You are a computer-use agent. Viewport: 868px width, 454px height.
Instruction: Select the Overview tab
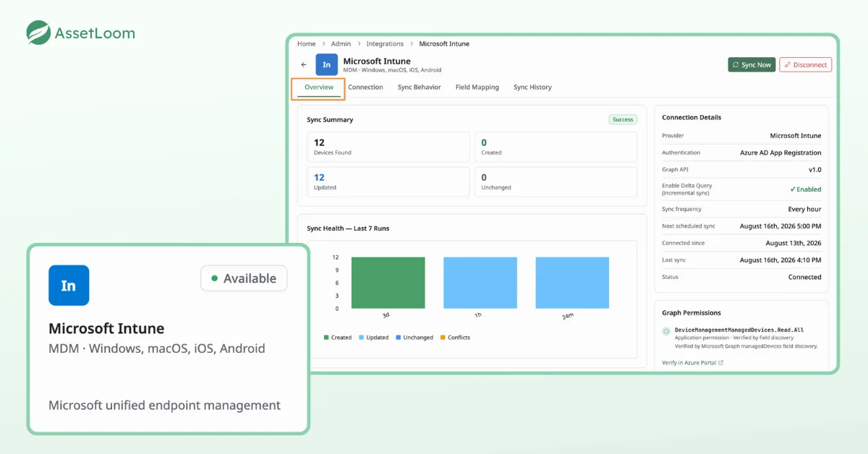click(319, 87)
